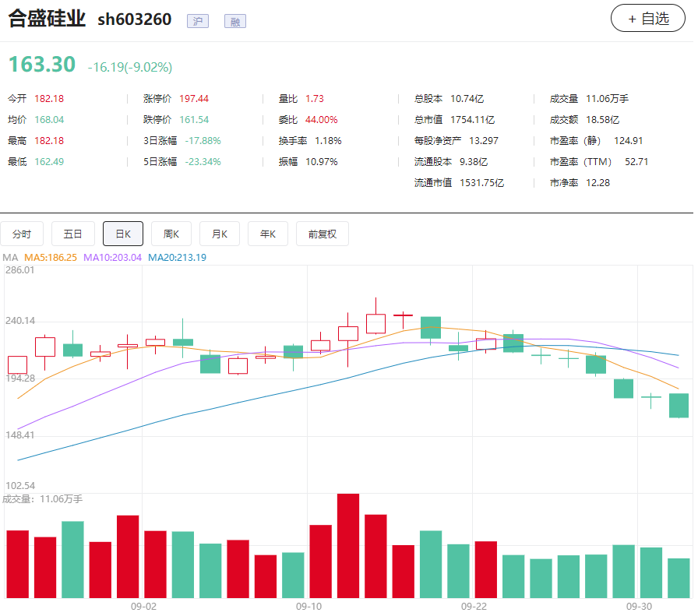Click the 今开 value 182.18
The height and width of the screenshot is (616, 698).
(x=49, y=99)
